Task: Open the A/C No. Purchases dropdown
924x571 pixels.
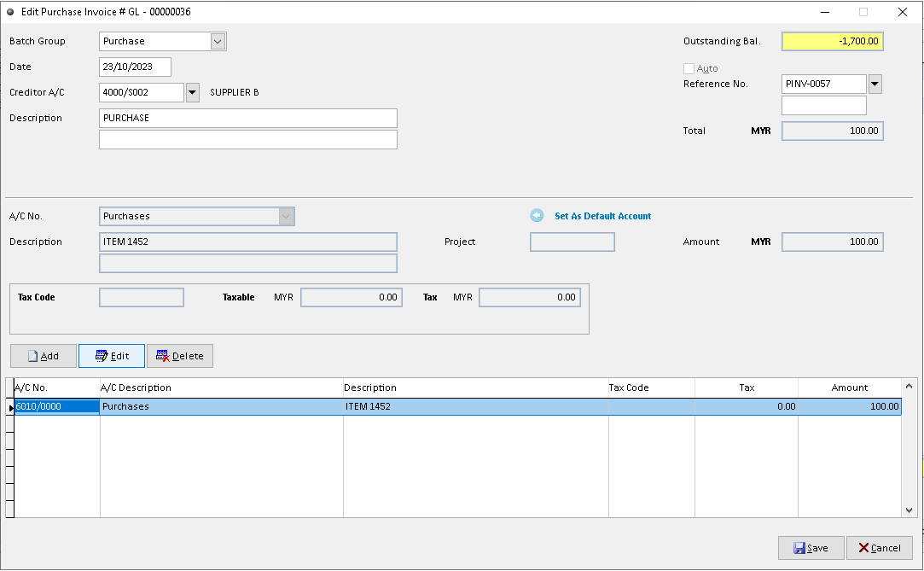Action: coord(286,216)
